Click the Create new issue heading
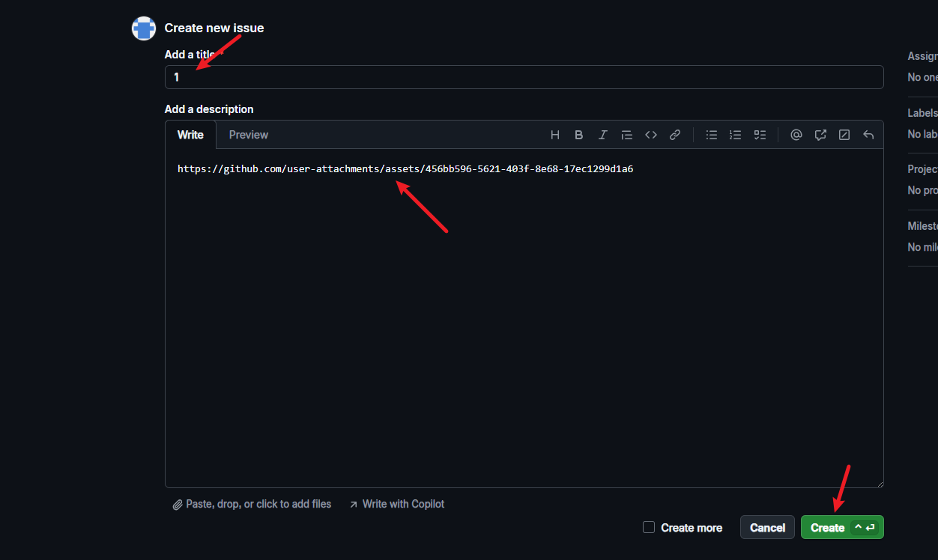Screen dimensions: 938x560 214,28
